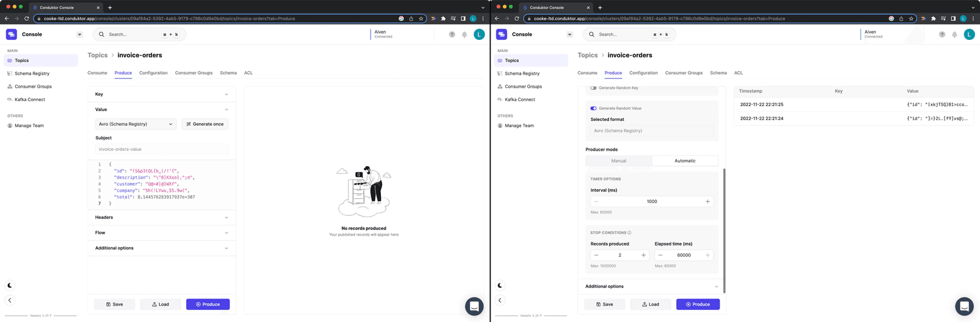Expand the Key section

[x=162, y=94]
